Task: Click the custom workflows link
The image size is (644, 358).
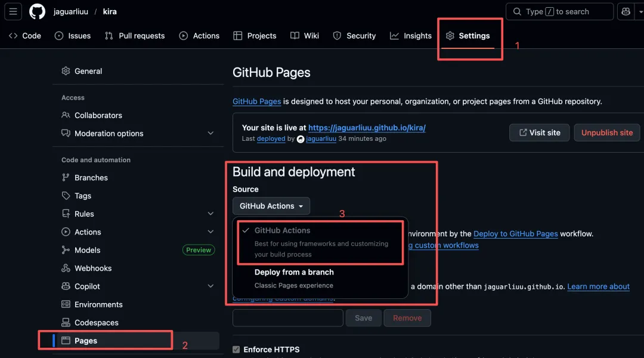Action: click(444, 245)
